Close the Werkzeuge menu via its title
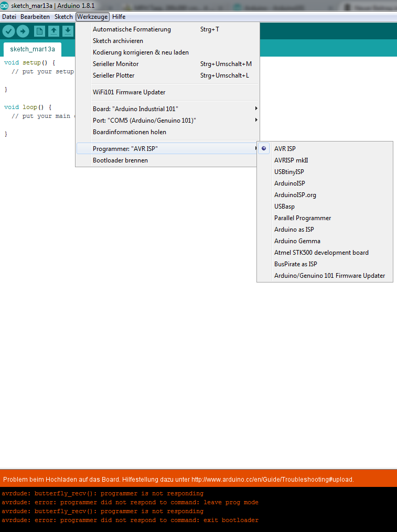Screen dimensions: 397x532 point(92,17)
